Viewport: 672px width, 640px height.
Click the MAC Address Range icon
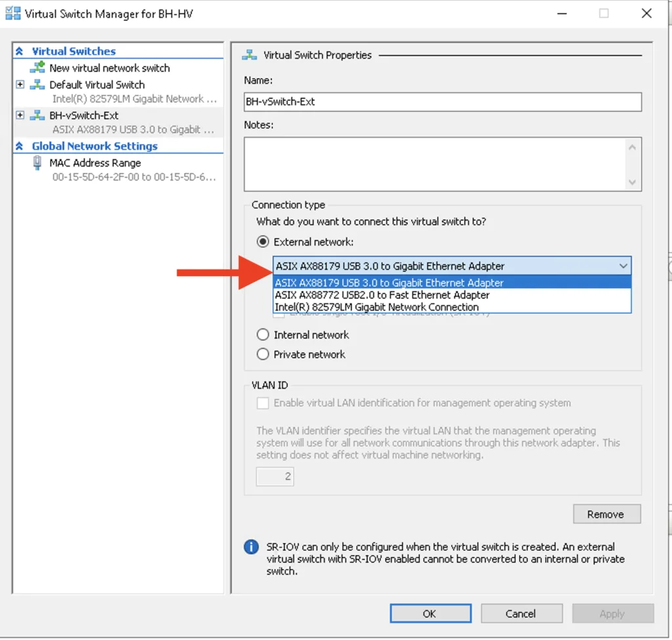pos(37,163)
